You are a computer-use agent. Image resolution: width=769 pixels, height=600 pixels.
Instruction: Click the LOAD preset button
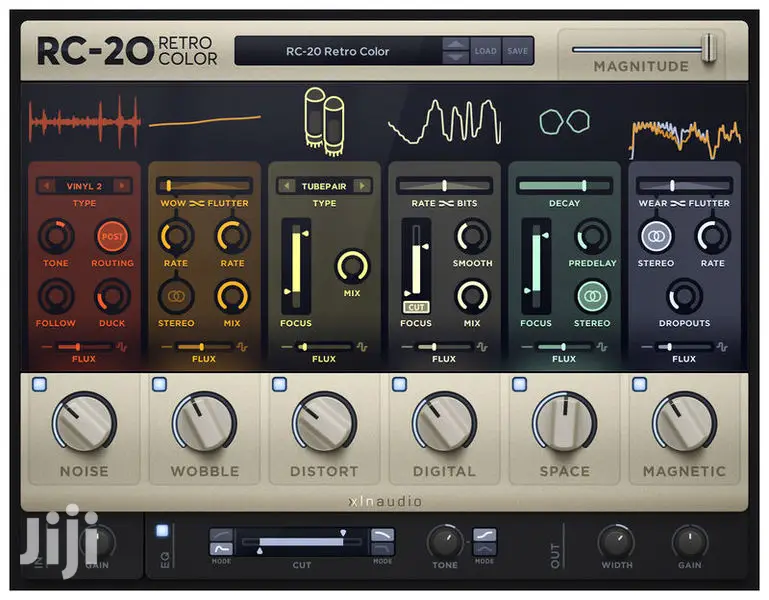coord(486,51)
